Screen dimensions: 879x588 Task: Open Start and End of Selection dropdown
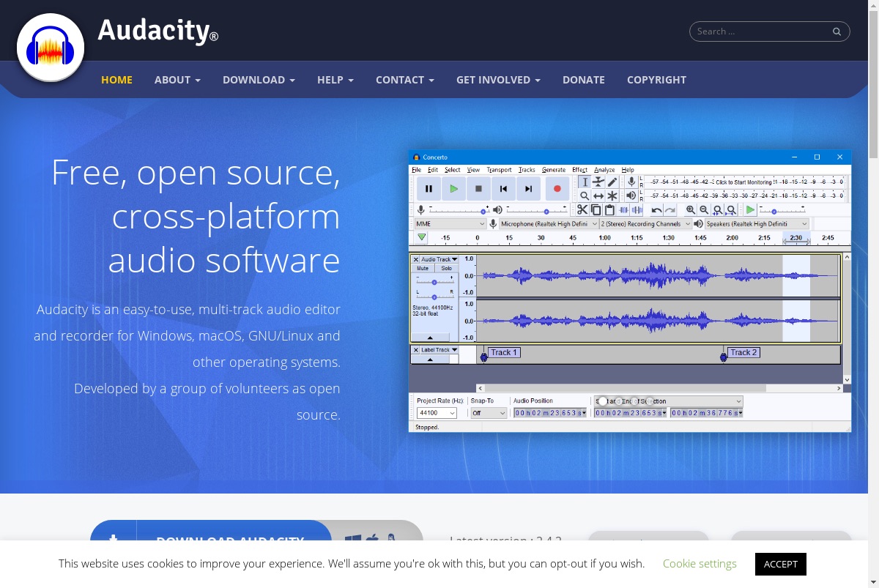668,401
